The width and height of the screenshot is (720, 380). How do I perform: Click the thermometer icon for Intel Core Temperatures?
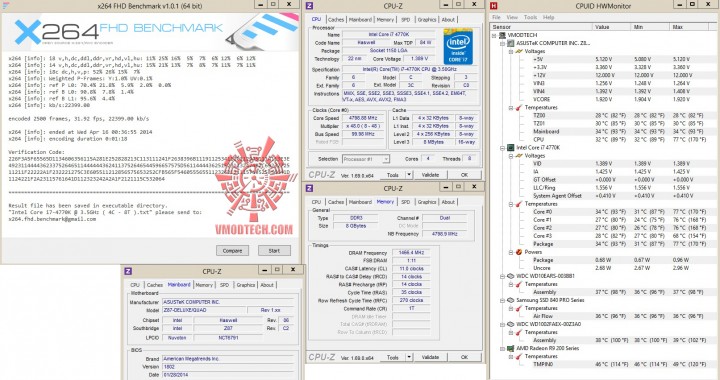coord(519,204)
